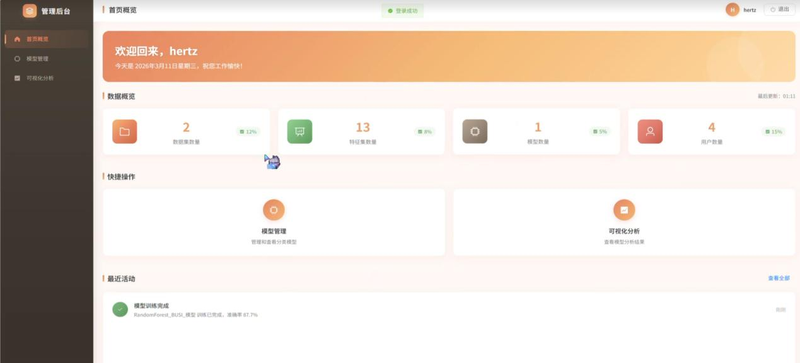Click the 登录成功 notification message
800x363 pixels.
(403, 11)
